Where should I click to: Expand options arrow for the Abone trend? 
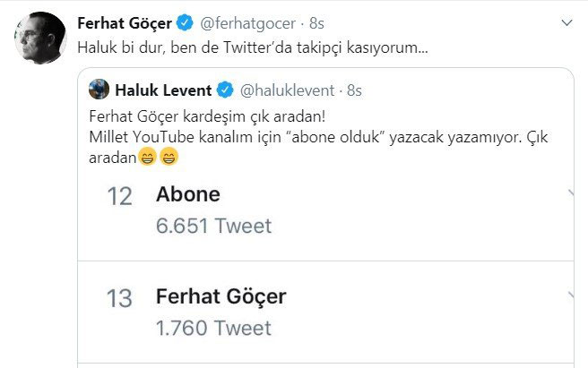(x=572, y=194)
